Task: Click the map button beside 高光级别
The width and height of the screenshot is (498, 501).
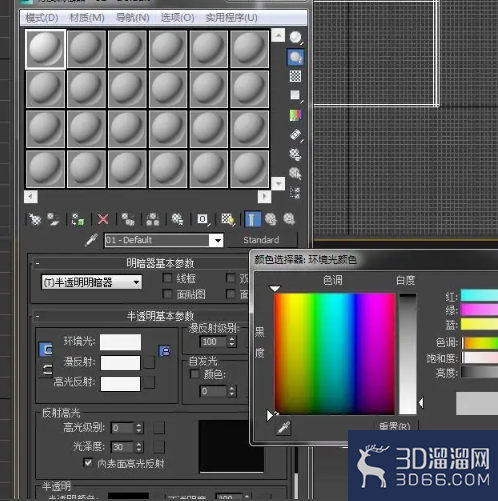Action: (159, 428)
